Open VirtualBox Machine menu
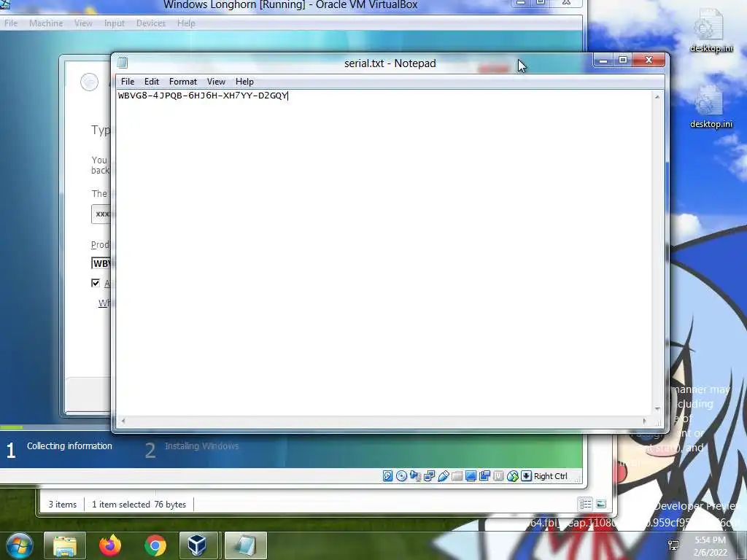Screen dimensions: 747x560 tap(46, 23)
